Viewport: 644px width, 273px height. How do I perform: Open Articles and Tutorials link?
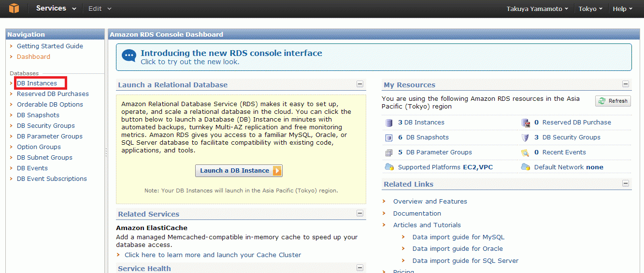point(427,225)
